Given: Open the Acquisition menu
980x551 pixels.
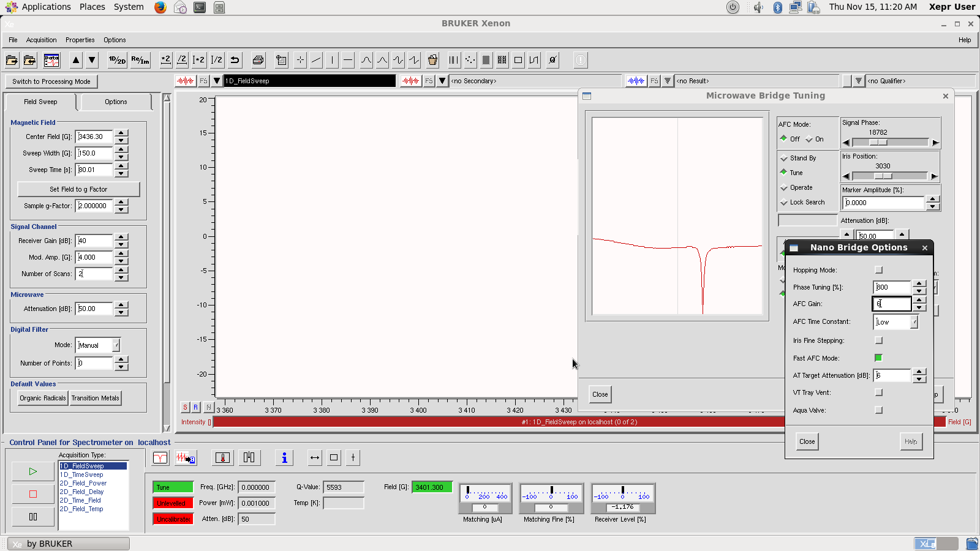Looking at the screenshot, I should pos(41,40).
